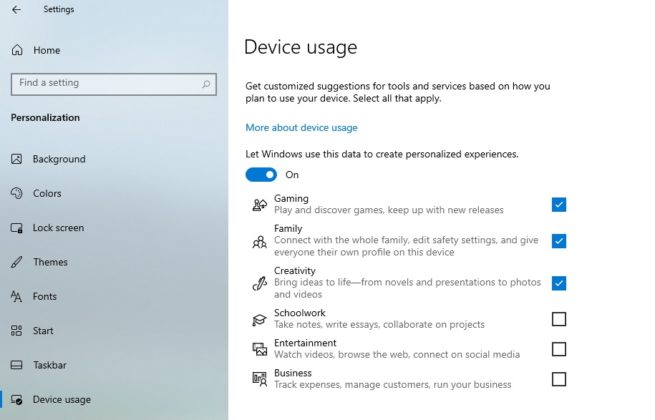Open Fonts settings
Image resolution: width=655 pixels, height=420 pixels.
[x=45, y=296]
